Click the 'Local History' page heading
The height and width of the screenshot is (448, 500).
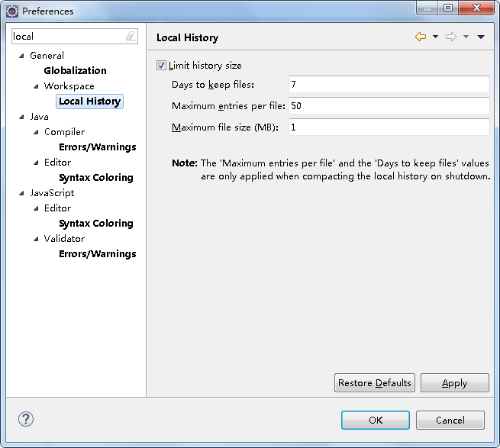pos(188,37)
